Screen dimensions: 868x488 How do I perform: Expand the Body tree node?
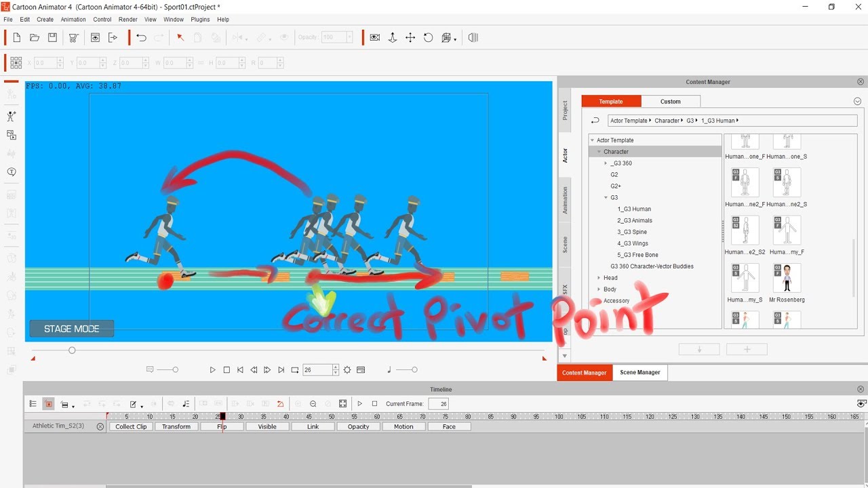click(599, 289)
